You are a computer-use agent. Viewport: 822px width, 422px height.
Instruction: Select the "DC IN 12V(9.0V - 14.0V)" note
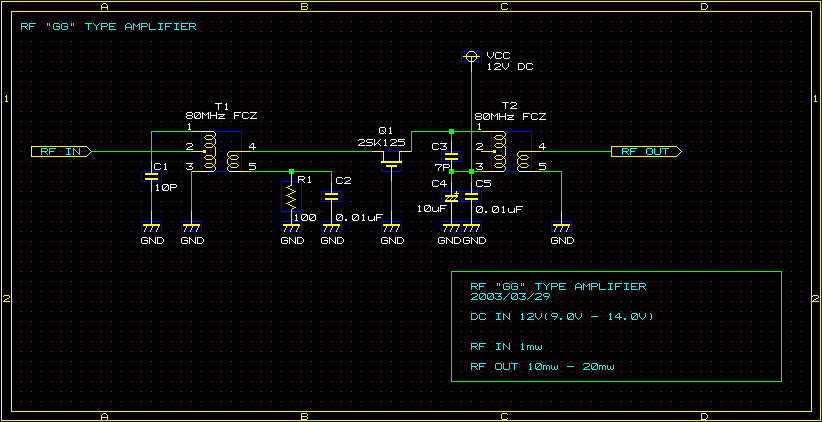(561, 317)
